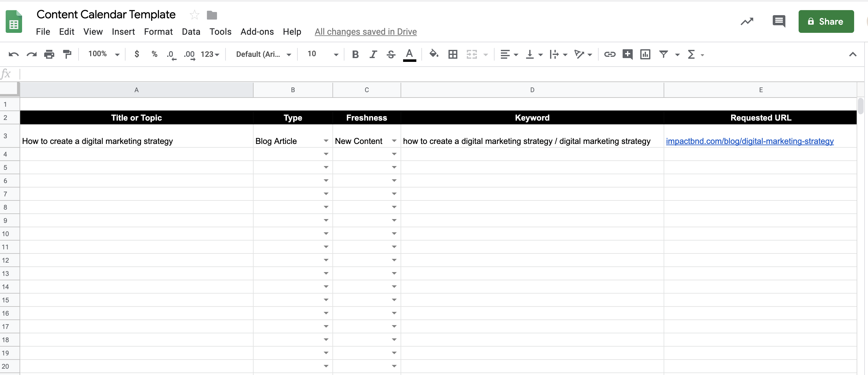Viewport: 868px width, 375px height.
Task: Open the Horizontal align dropdown
Action: click(509, 54)
